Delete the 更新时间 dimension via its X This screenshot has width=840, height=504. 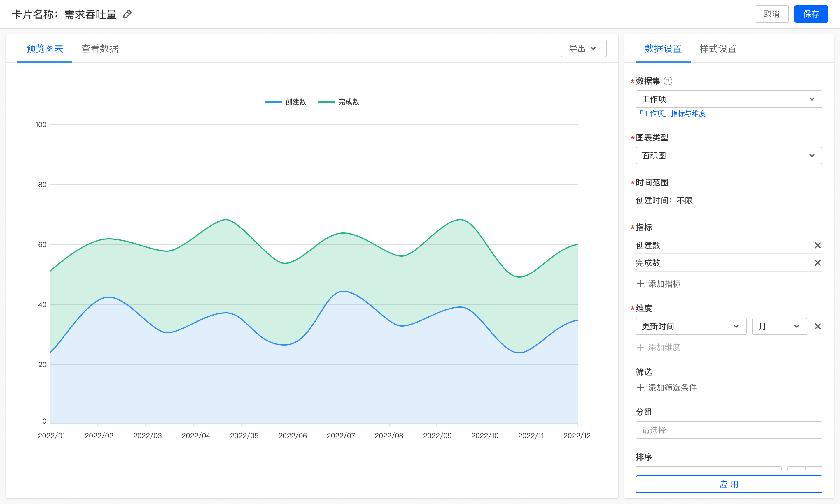[818, 326]
